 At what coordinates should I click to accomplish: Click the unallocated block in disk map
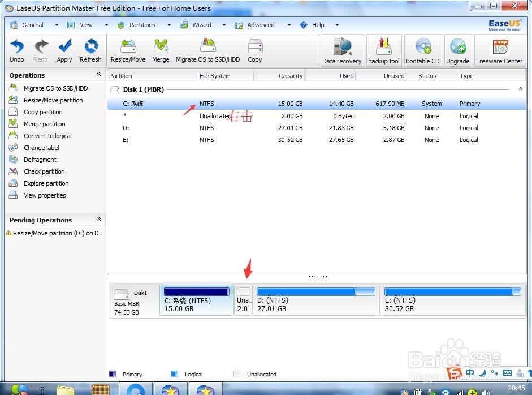click(x=243, y=300)
